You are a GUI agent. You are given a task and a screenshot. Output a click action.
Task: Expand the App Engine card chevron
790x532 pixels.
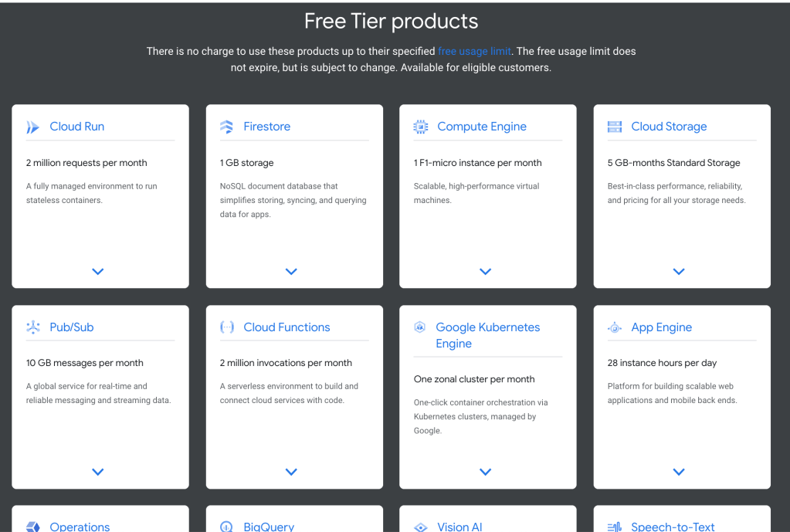[679, 472]
